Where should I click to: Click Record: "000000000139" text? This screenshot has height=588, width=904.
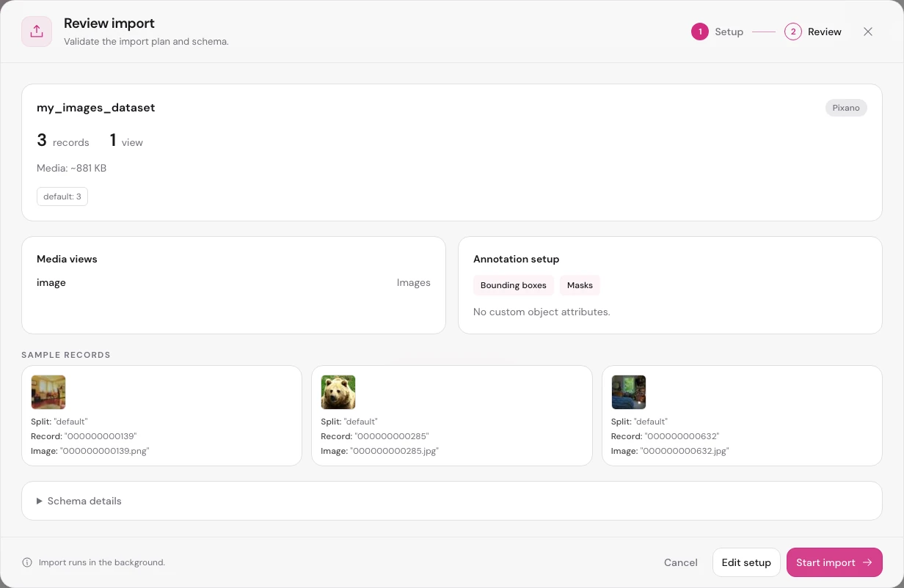84,436
